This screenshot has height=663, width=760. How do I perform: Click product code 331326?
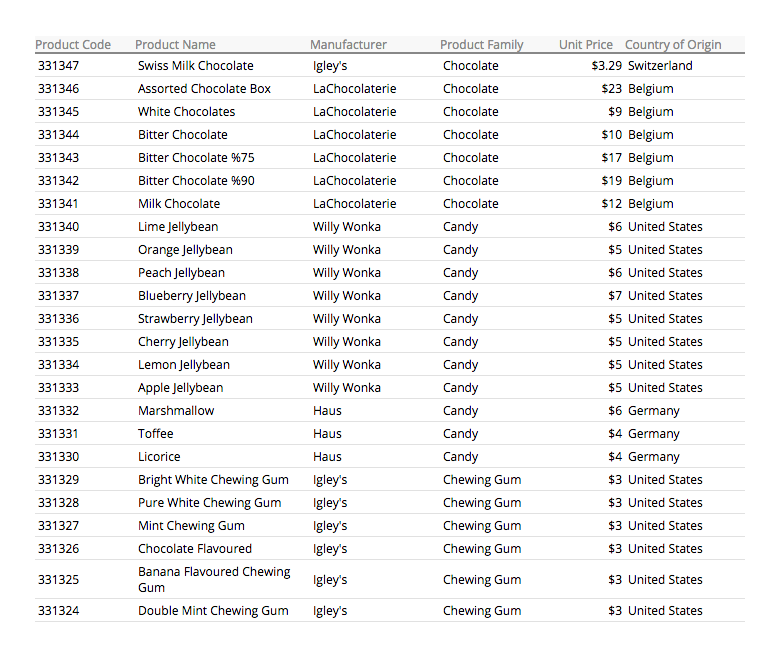coord(59,549)
